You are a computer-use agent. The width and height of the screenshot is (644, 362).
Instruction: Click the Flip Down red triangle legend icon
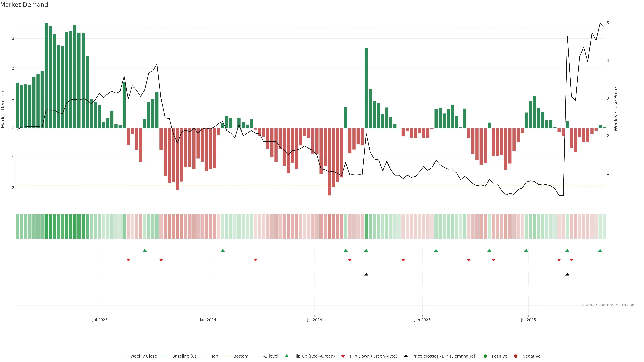tap(343, 356)
